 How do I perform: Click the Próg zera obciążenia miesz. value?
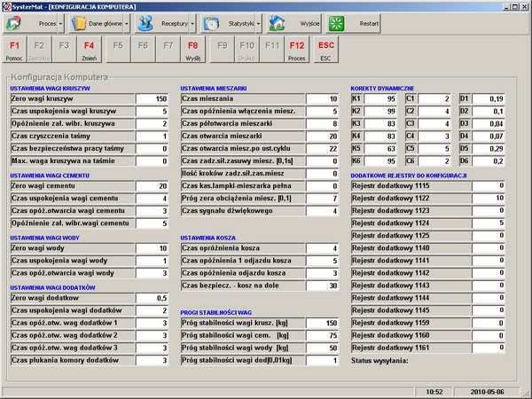click(x=322, y=199)
